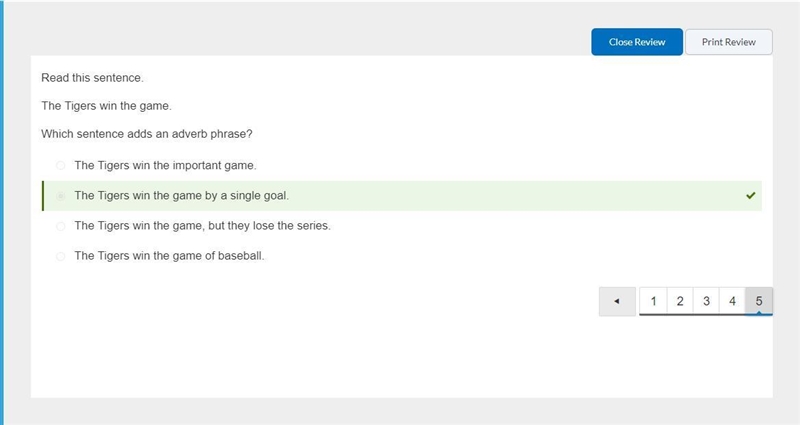The image size is (800, 425).
Task: Click the prompt 'Which sentence adds an adverb phrase?'
Action: (147, 134)
